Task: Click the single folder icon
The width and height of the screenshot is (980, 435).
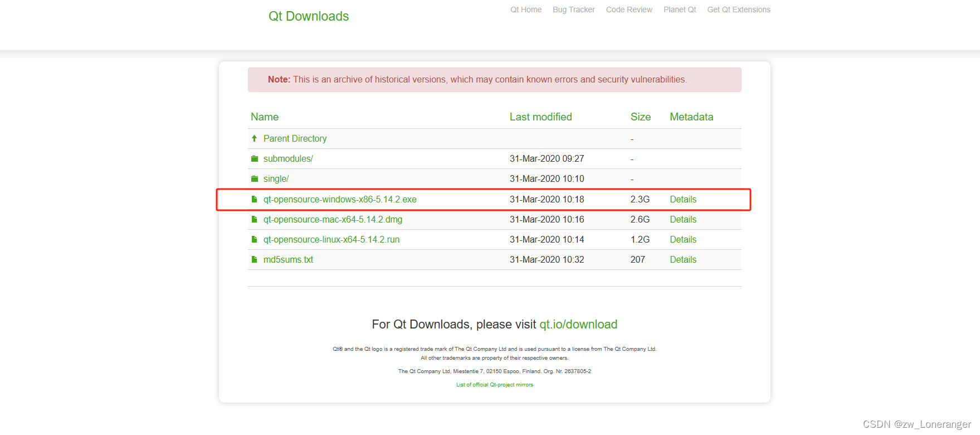Action: (255, 179)
